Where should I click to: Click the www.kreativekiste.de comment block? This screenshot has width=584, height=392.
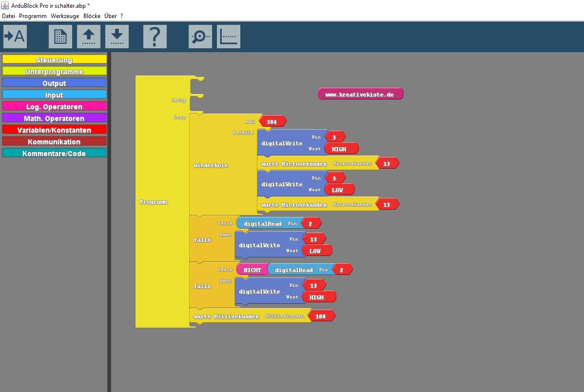[x=360, y=95]
